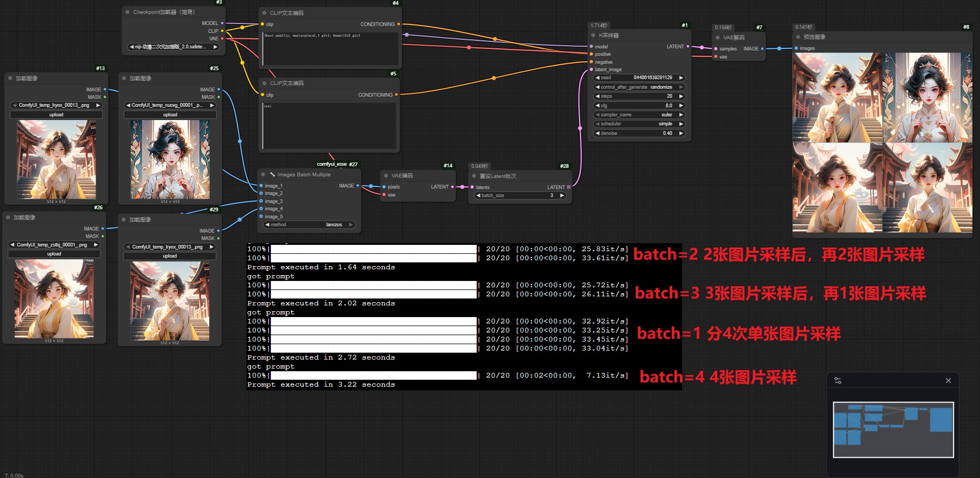Open the scheduler simple dropdown
Screen dimensions: 980x478
pyautogui.click(x=639, y=124)
